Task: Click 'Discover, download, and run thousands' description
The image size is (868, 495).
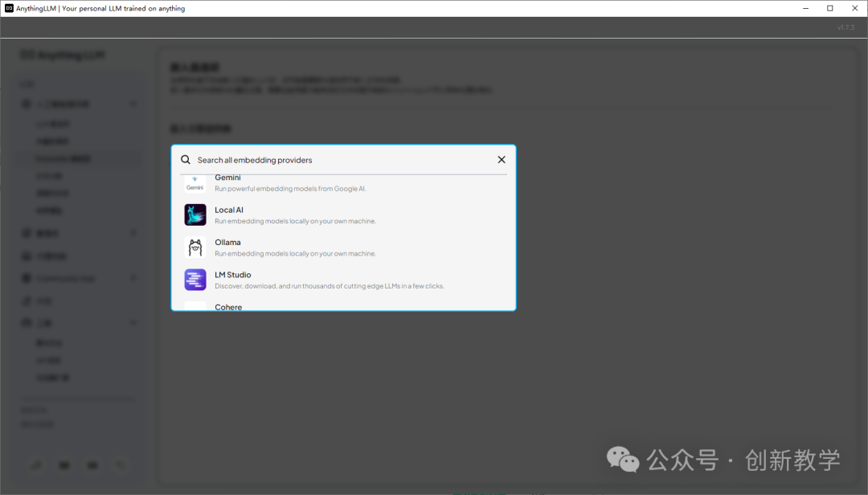Action: pos(330,286)
